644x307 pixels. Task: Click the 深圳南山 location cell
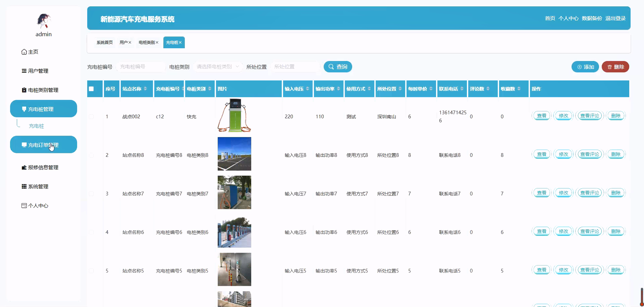387,117
